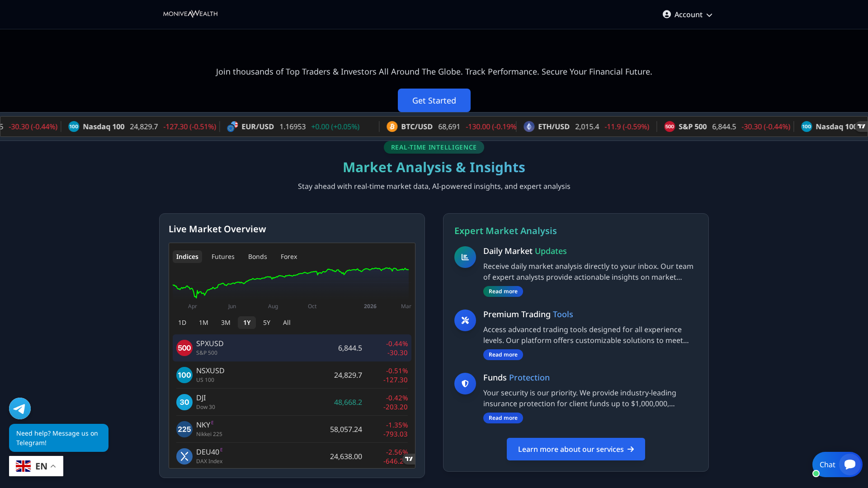The image size is (868, 488).
Task: Switch chart range to 5Y
Action: click(x=266, y=322)
